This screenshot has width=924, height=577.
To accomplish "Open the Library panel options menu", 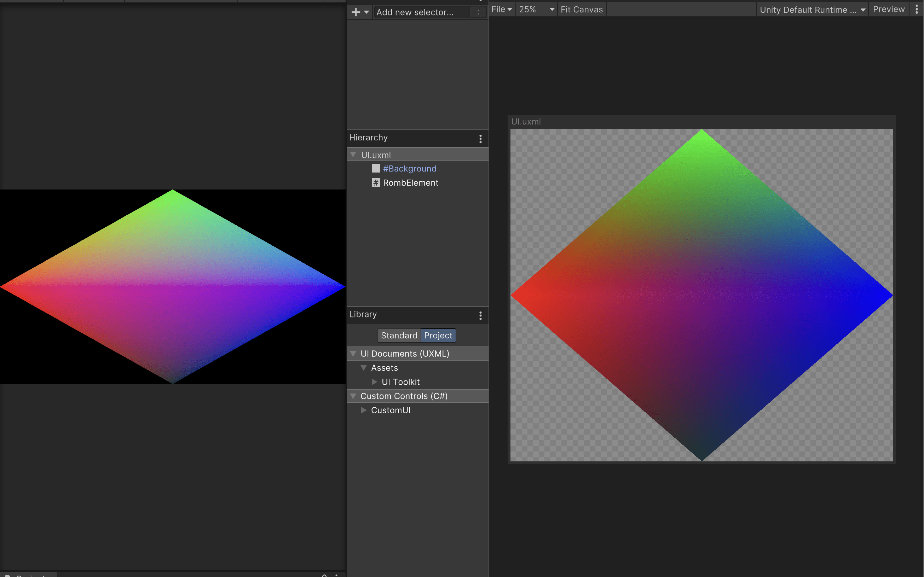I will pos(480,315).
